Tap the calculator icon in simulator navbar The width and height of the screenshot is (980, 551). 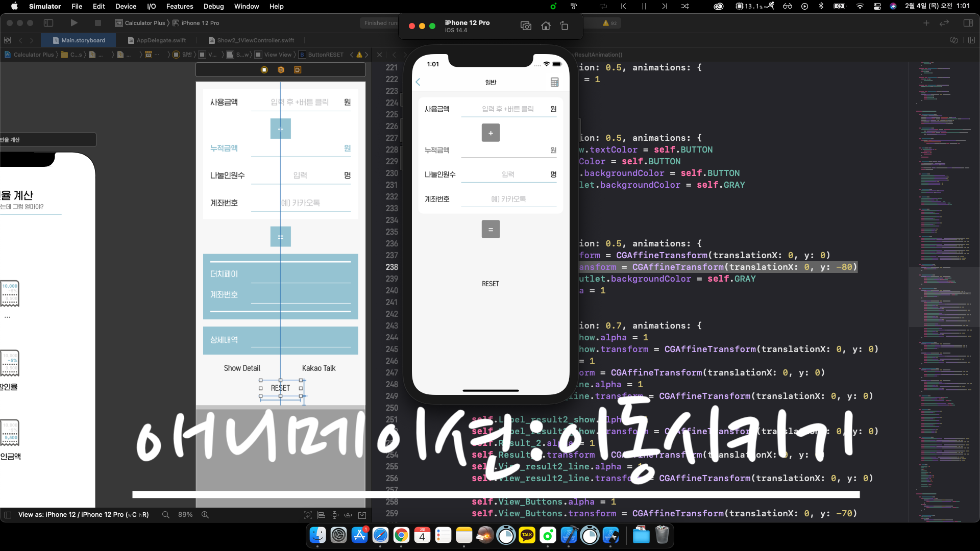tap(554, 82)
